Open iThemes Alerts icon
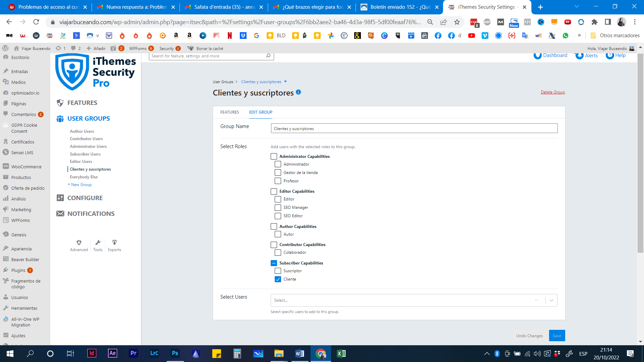Image resolution: width=644 pixels, height=362 pixels. tap(579, 56)
